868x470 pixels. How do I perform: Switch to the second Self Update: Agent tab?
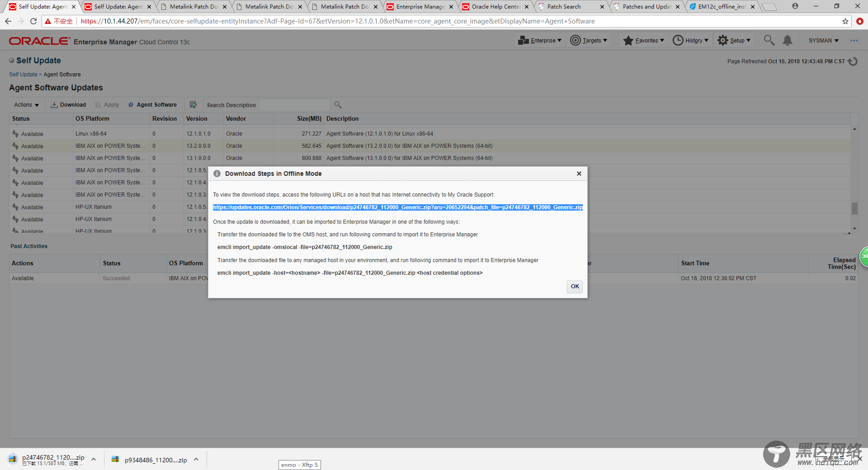pyautogui.click(x=118, y=7)
